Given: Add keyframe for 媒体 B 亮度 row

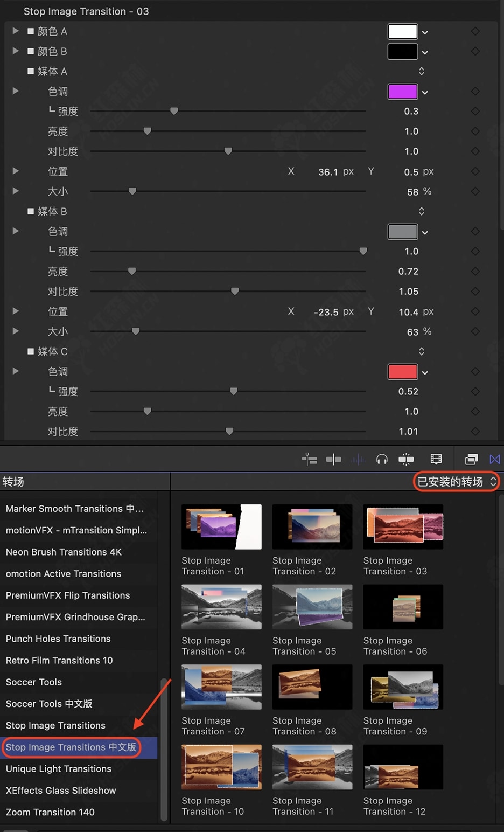Looking at the screenshot, I should (x=475, y=271).
